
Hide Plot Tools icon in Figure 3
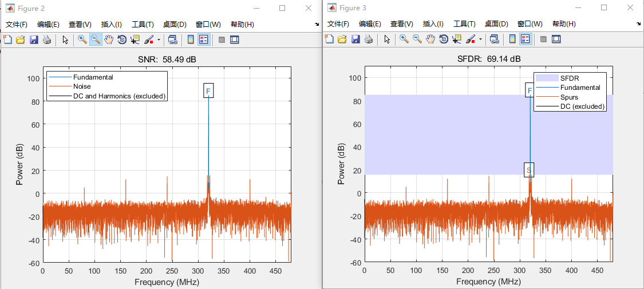(x=543, y=39)
